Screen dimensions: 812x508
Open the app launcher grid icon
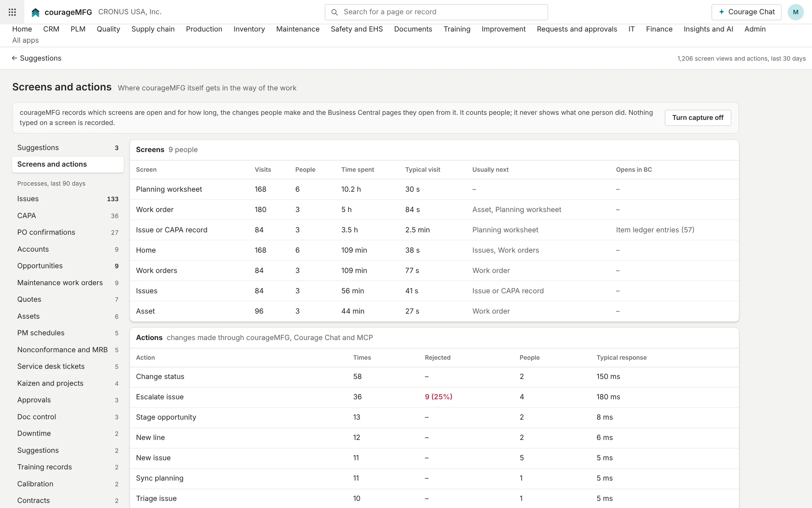tap(12, 12)
